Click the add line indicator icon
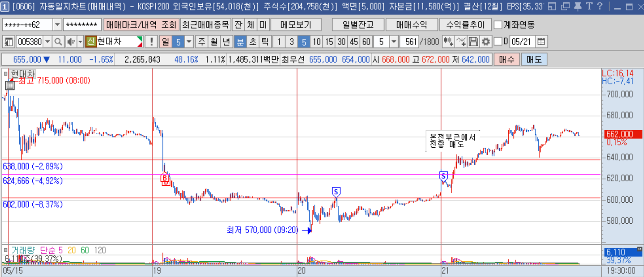 click(x=461, y=42)
